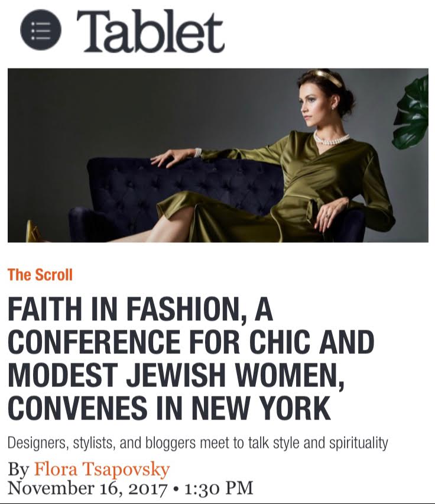This screenshot has height=504, width=435.
Task: Click the word "By" before author name
Action: click(x=19, y=469)
